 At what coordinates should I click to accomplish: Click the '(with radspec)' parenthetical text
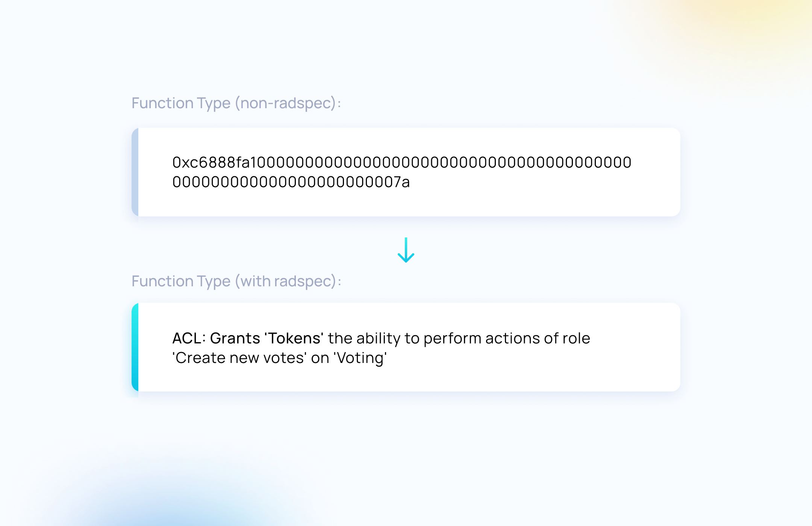286,281
